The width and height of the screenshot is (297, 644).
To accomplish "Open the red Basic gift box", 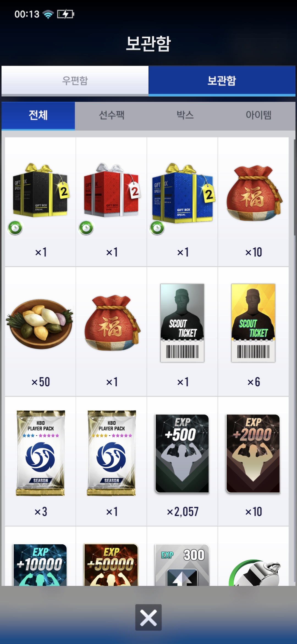I will pyautogui.click(x=111, y=202).
